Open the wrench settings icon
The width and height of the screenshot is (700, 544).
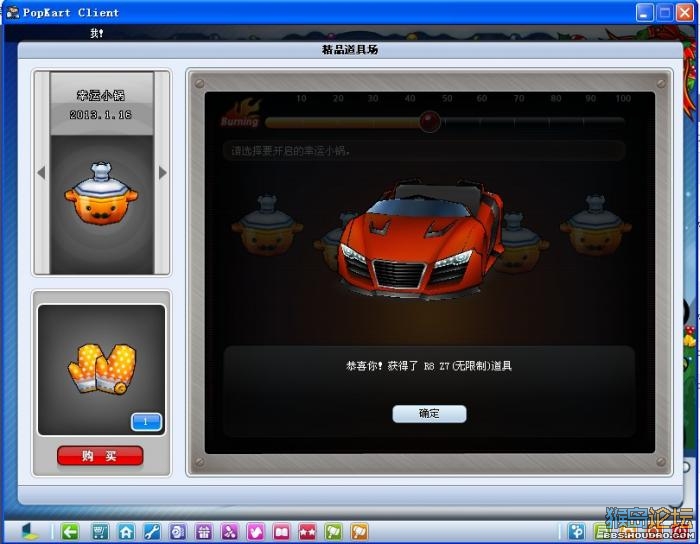[152, 532]
